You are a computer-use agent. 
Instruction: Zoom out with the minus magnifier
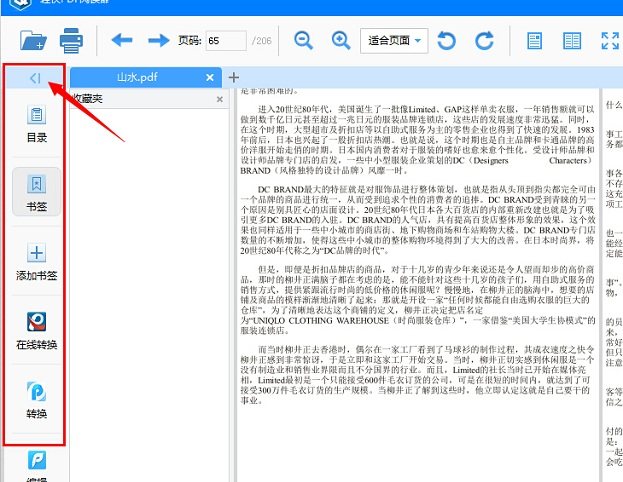304,40
